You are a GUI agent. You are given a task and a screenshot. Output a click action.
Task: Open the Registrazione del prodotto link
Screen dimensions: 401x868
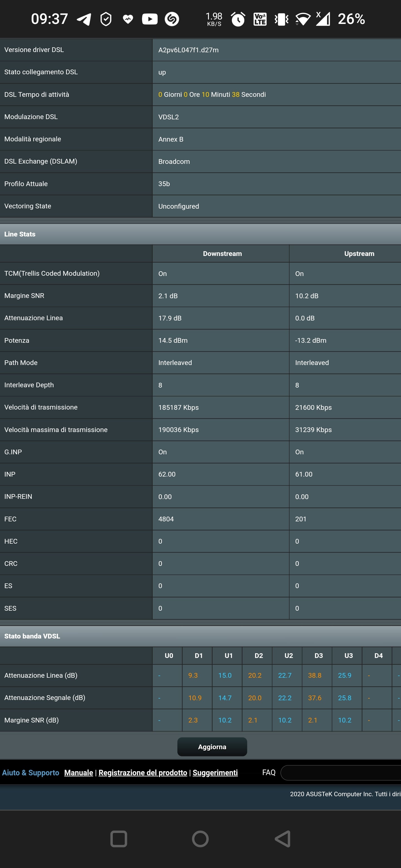pos(143,773)
